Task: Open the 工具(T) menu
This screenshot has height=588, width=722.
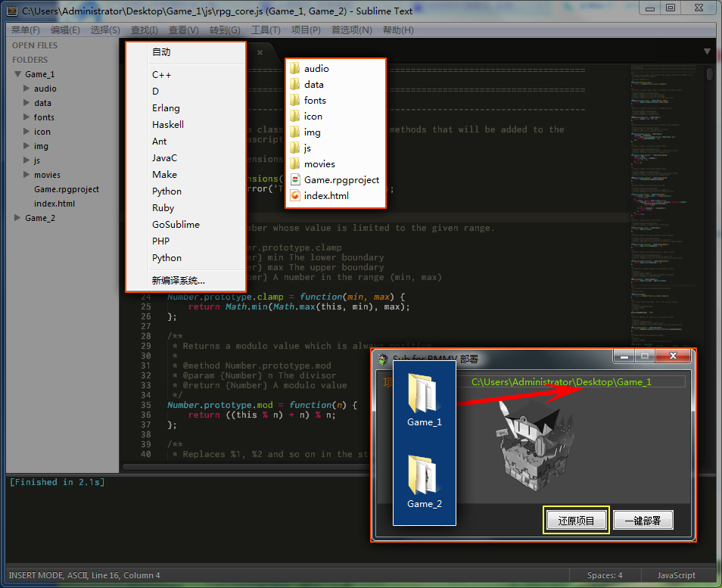Action: (266, 30)
